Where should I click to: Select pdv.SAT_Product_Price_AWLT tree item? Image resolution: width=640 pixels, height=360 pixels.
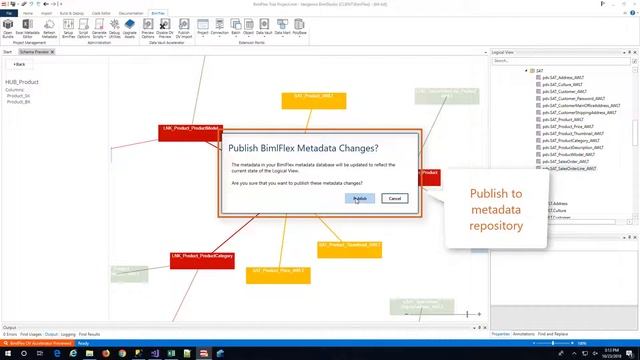pyautogui.click(x=568, y=127)
